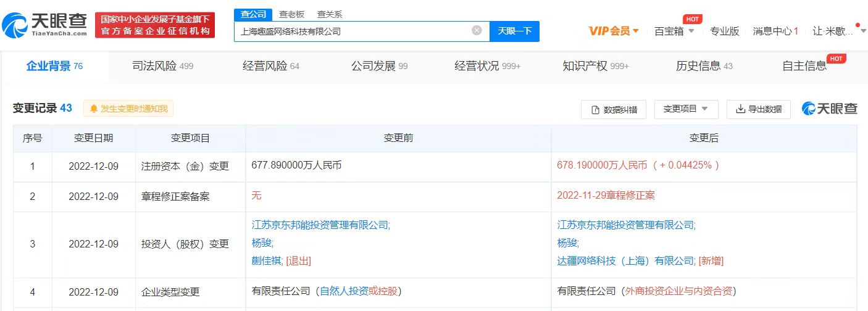The width and height of the screenshot is (868, 311).
Task: Click the 变更项目 column header
Action: pyautogui.click(x=191, y=138)
